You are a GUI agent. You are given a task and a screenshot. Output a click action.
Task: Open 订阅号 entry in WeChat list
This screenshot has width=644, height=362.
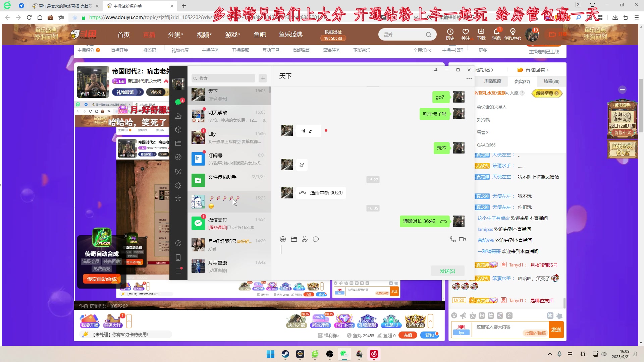(x=229, y=159)
